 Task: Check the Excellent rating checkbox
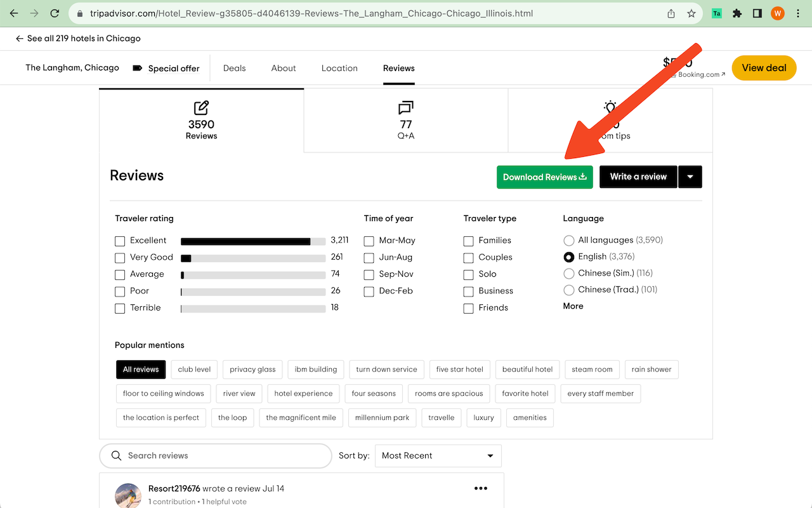[x=120, y=241]
